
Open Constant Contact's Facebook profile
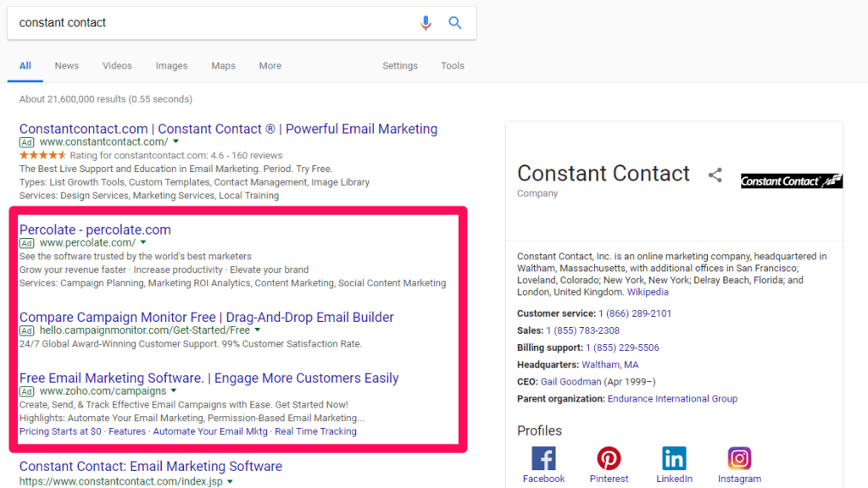tap(543, 458)
